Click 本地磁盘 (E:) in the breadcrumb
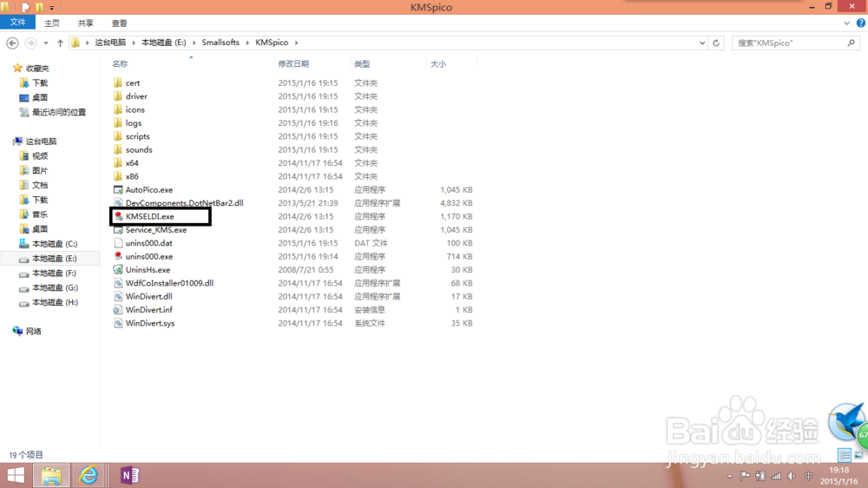The width and height of the screenshot is (868, 488). click(x=164, y=43)
